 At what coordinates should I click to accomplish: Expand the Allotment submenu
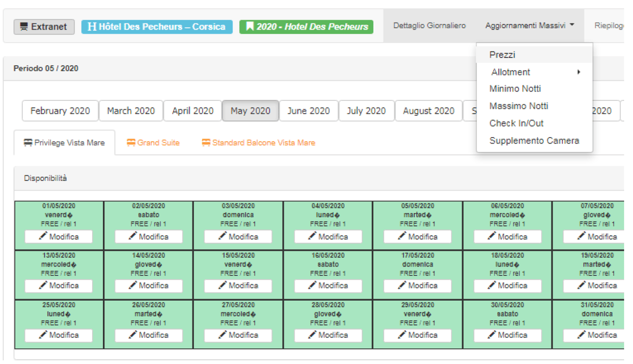[534, 72]
